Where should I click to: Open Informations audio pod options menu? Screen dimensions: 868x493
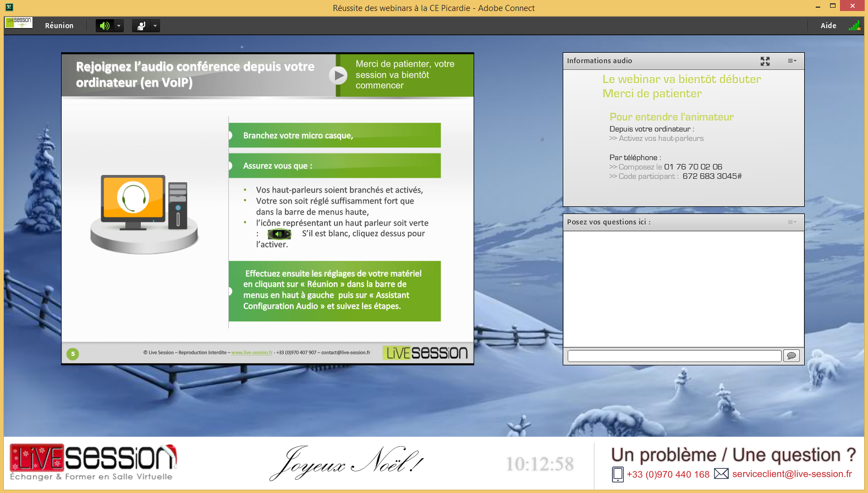point(792,61)
